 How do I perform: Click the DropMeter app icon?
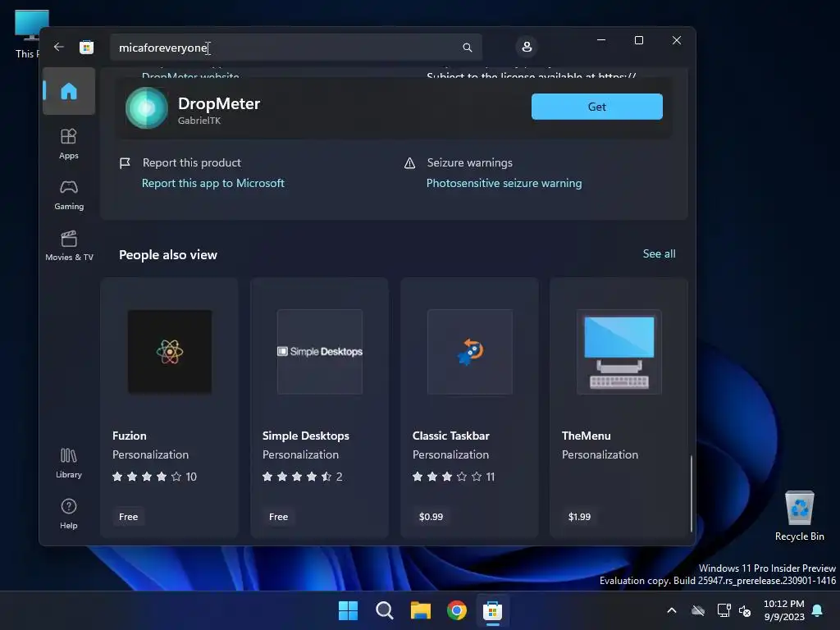click(147, 108)
